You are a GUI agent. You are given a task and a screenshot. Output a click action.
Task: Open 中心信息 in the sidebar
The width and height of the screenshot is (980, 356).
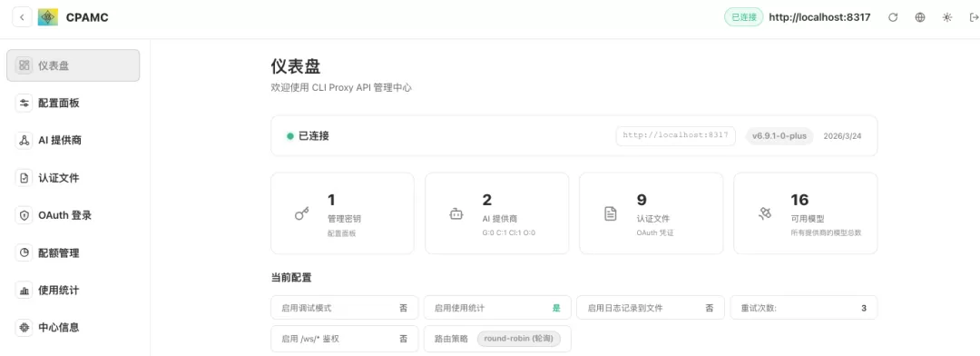(x=73, y=327)
